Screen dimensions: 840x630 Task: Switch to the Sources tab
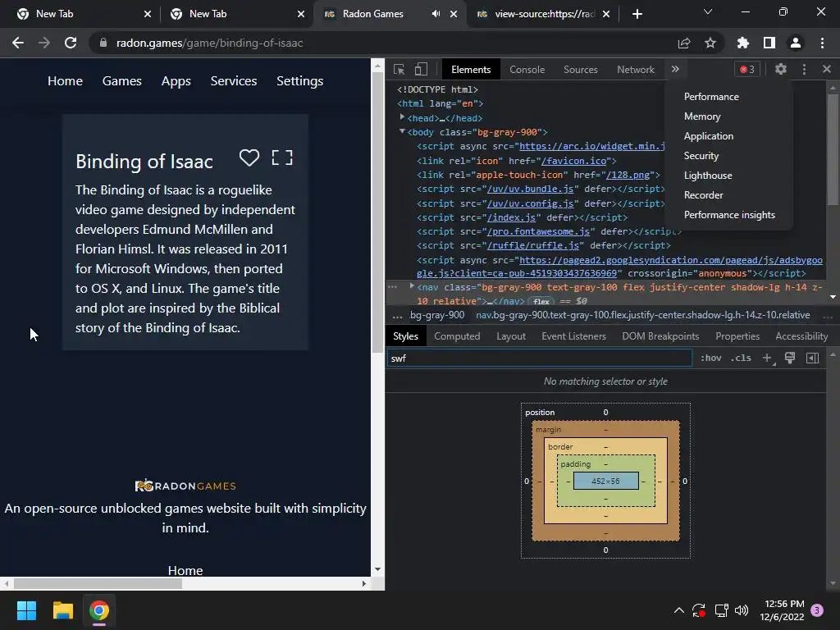pyautogui.click(x=580, y=70)
